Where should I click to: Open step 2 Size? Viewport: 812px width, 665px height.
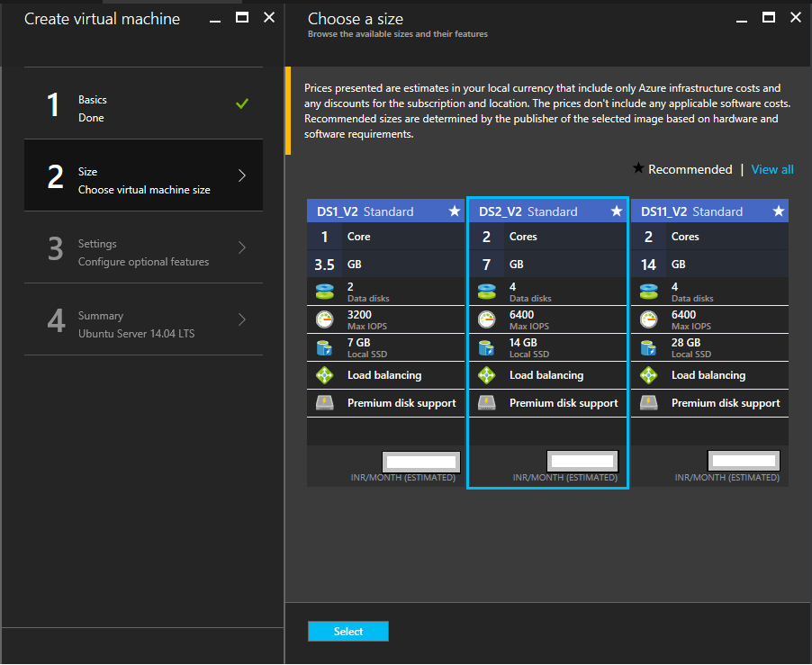pyautogui.click(x=143, y=175)
